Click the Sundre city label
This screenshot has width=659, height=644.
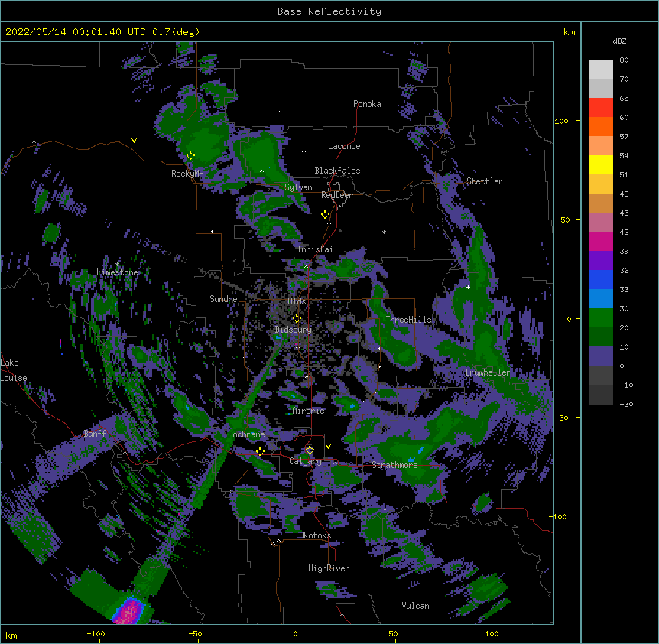point(223,299)
